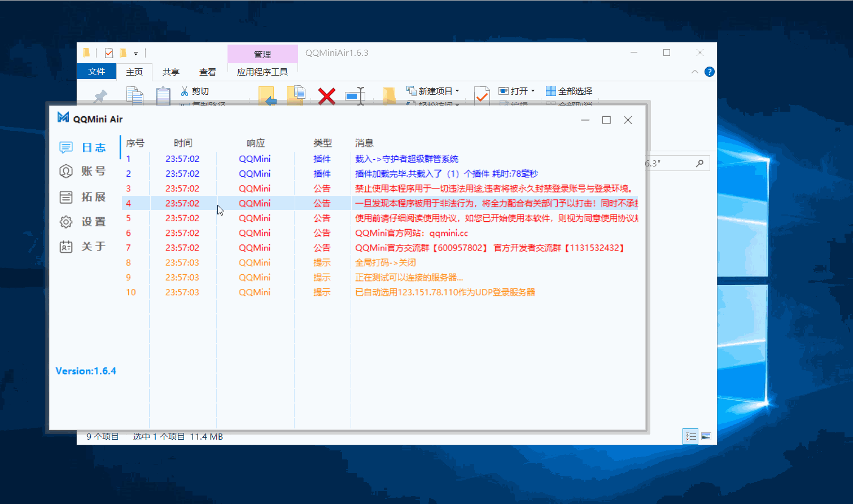Select log row 8 全局打码关闭 message
Screen dimensions: 853x504
pos(380,262)
